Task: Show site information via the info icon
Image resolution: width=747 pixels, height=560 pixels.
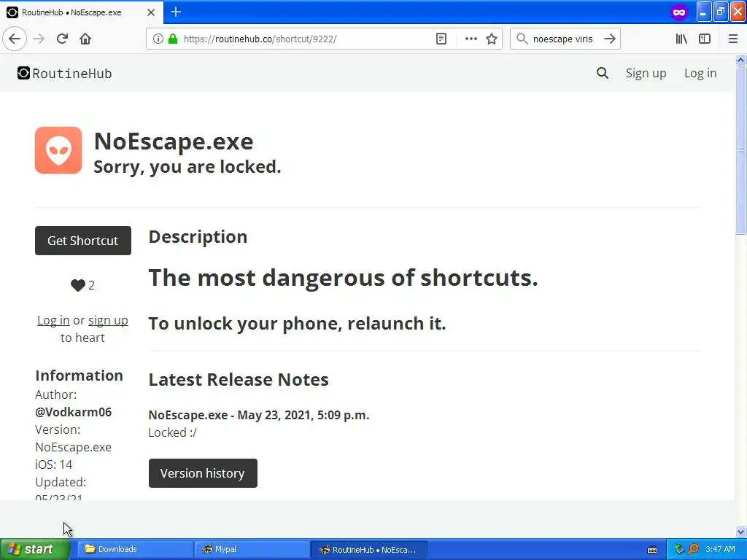Action: point(158,39)
